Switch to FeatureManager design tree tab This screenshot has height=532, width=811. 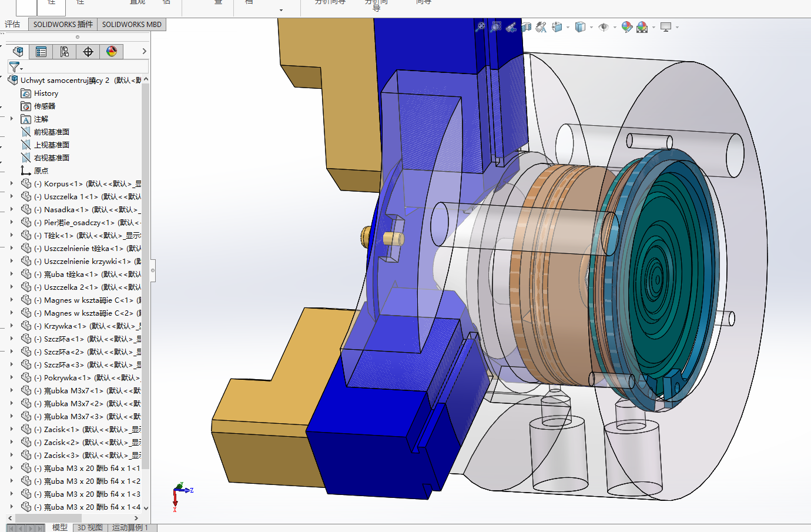point(18,52)
